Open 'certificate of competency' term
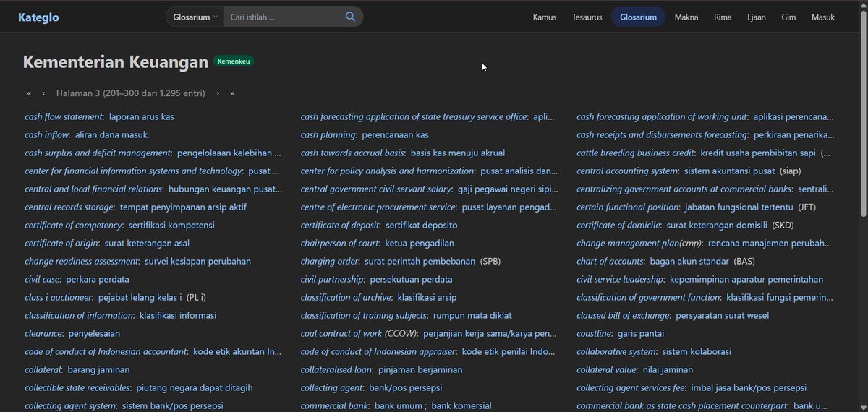The image size is (868, 412). tap(74, 225)
